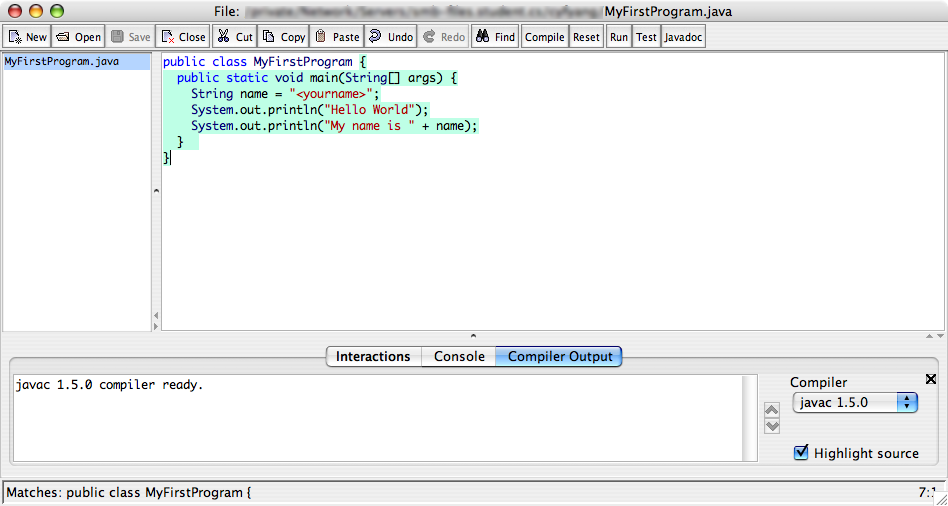Open the javac 1.5.0 compiler dropdown

[x=855, y=402]
